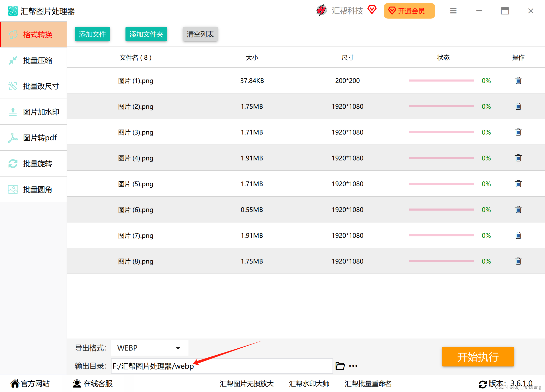The width and height of the screenshot is (545, 392).
Task: Click 开通会员 membership button
Action: tap(409, 11)
